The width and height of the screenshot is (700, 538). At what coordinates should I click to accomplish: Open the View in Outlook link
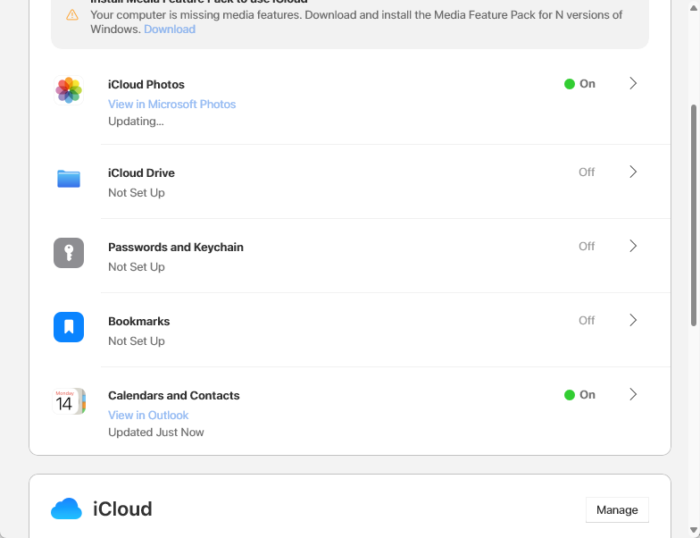coord(148,415)
